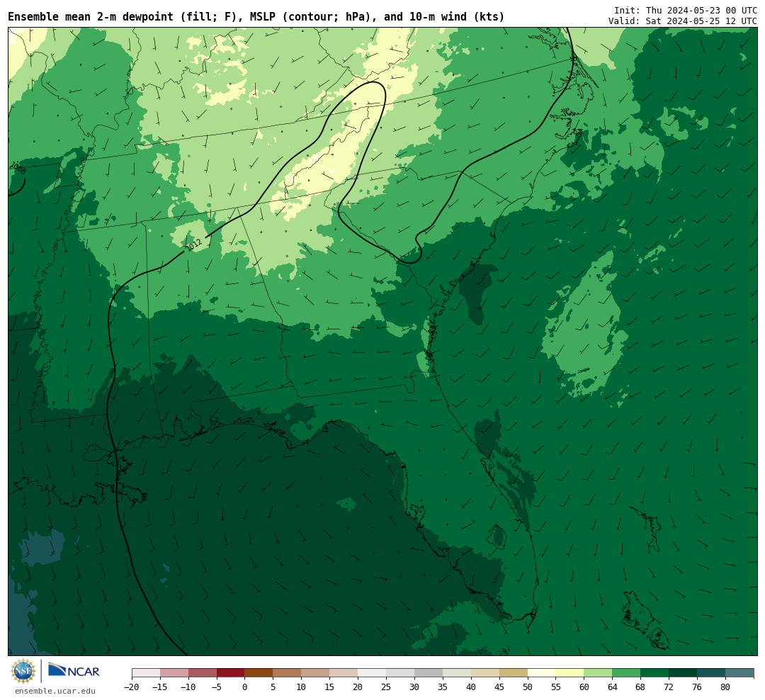
Task: Click the '64' colorbar tick label
Action: pyautogui.click(x=613, y=687)
